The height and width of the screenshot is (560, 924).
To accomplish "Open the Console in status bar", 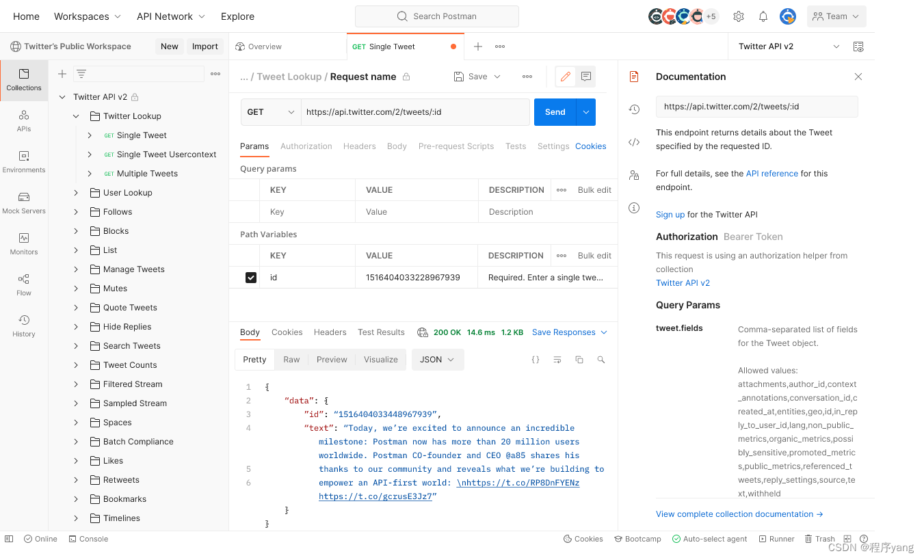I will click(88, 539).
